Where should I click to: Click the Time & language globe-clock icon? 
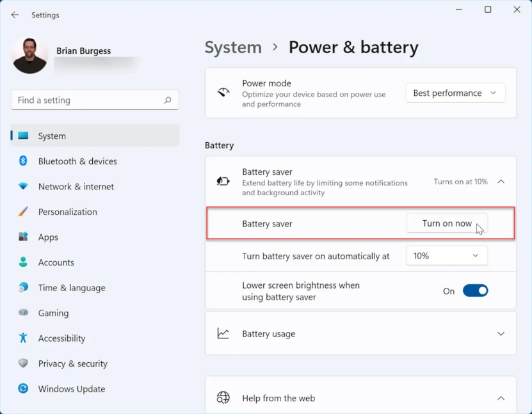pyautogui.click(x=23, y=287)
